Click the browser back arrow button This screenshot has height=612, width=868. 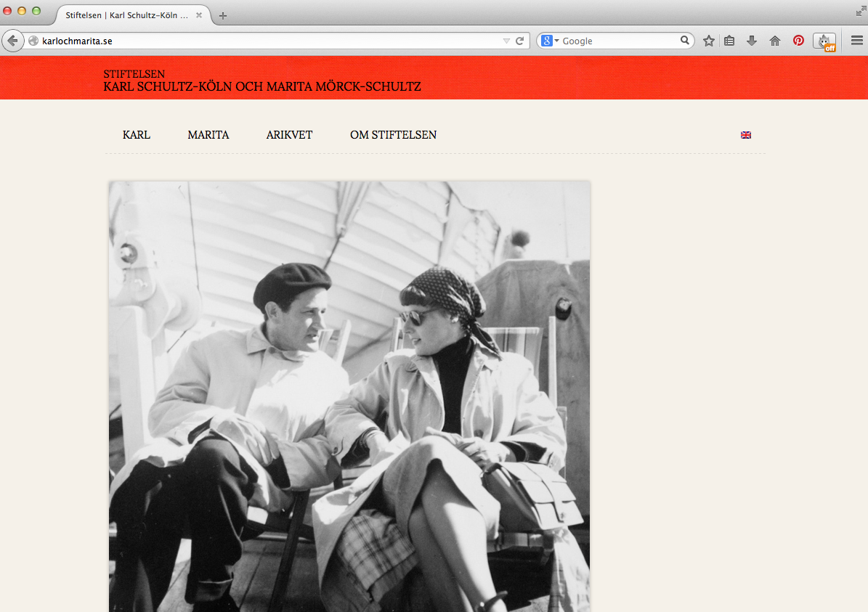tap(12, 41)
